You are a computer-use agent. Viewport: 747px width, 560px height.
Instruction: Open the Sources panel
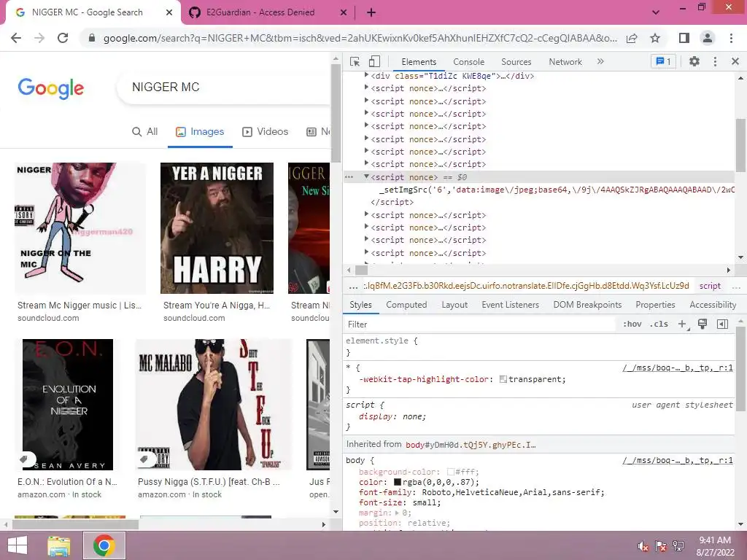coord(516,62)
